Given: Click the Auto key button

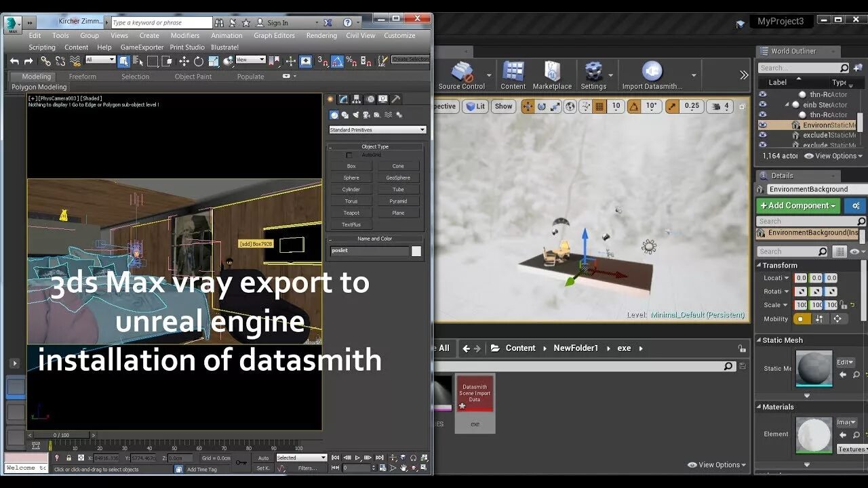Looking at the screenshot, I should [263, 458].
